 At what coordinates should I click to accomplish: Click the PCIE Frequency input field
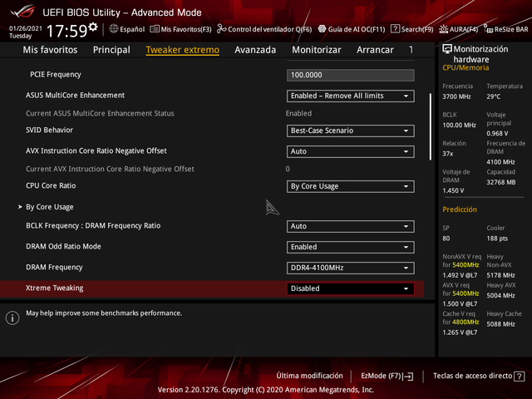point(351,76)
